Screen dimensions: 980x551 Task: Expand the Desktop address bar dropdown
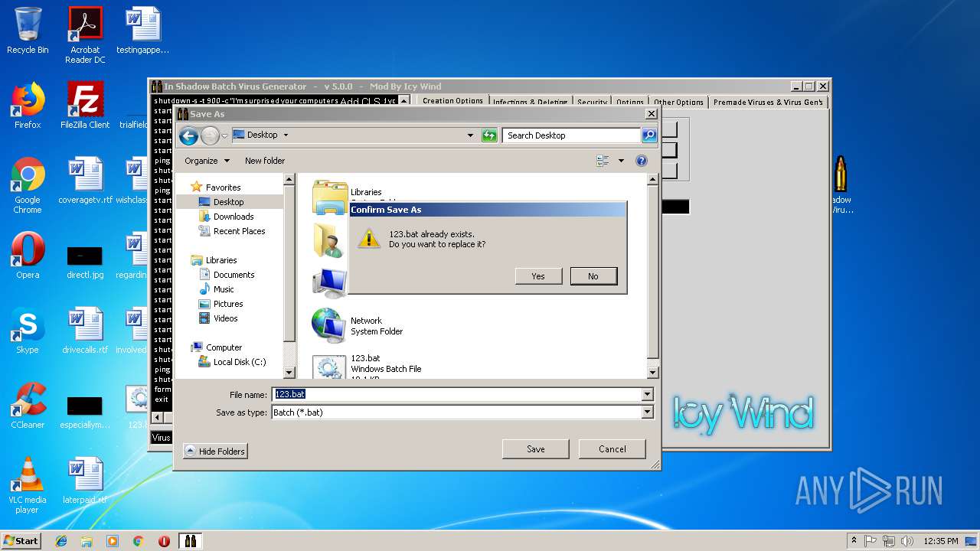tap(470, 135)
